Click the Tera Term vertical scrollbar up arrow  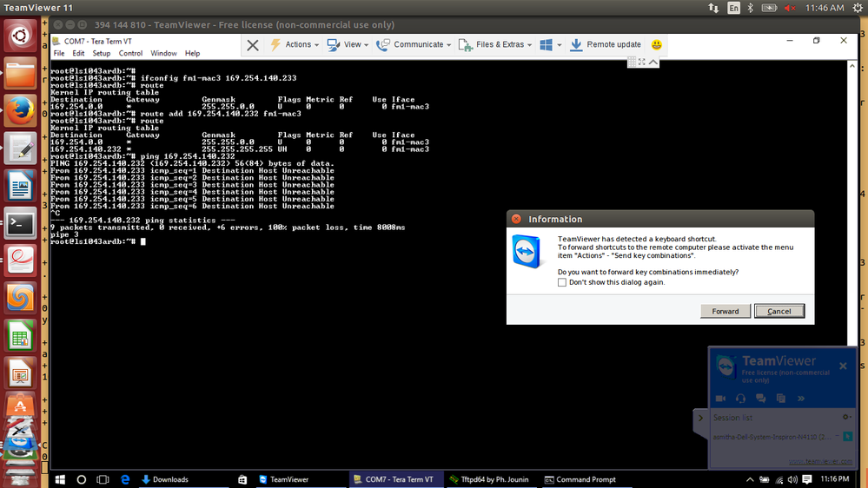[x=852, y=66]
